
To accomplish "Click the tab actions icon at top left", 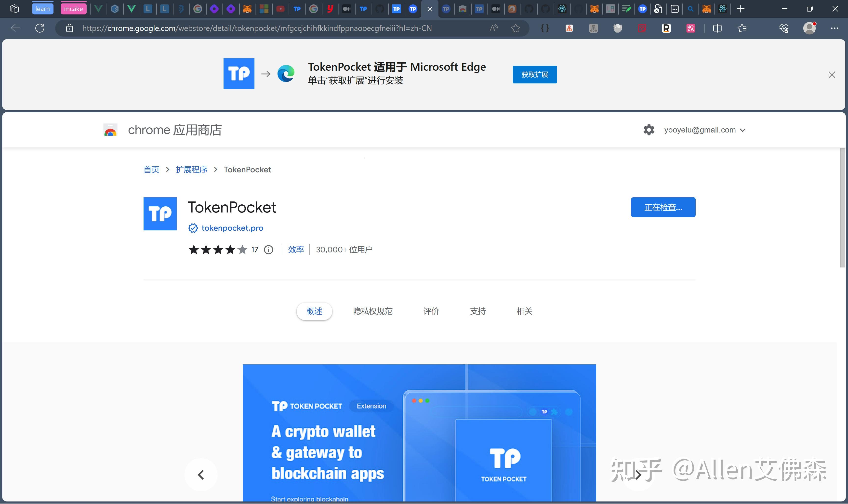I will click(14, 9).
